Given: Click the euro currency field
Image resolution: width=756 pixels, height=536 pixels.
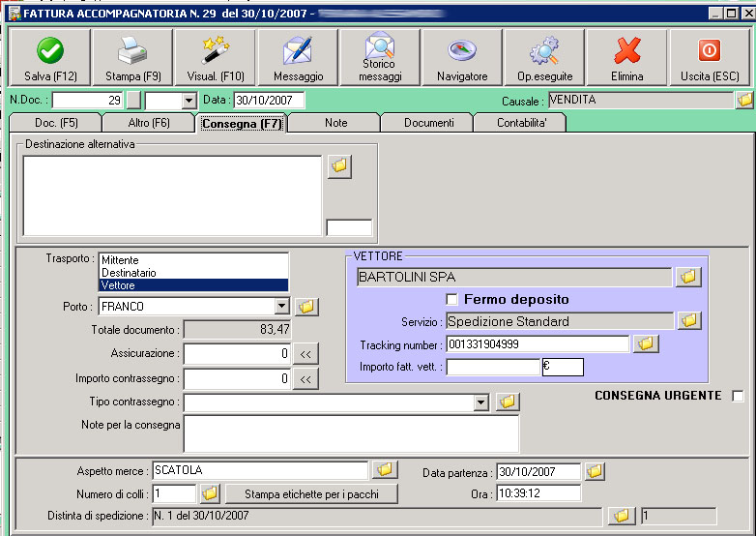Looking at the screenshot, I should pyautogui.click(x=563, y=367).
